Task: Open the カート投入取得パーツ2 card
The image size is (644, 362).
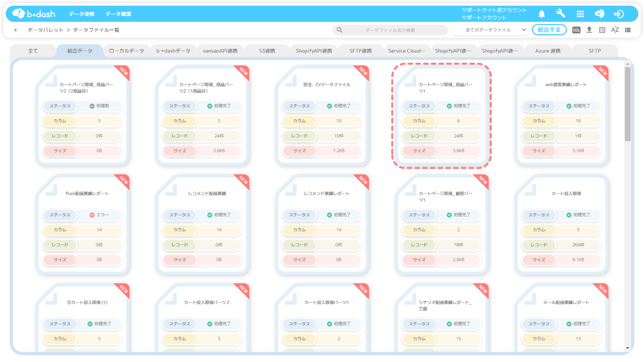Action: (x=202, y=318)
